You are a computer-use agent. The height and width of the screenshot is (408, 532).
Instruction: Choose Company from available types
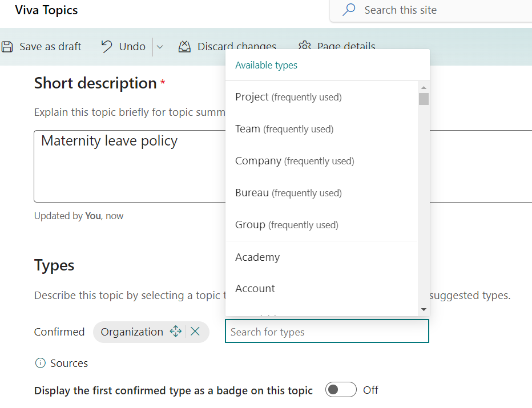pos(321,161)
